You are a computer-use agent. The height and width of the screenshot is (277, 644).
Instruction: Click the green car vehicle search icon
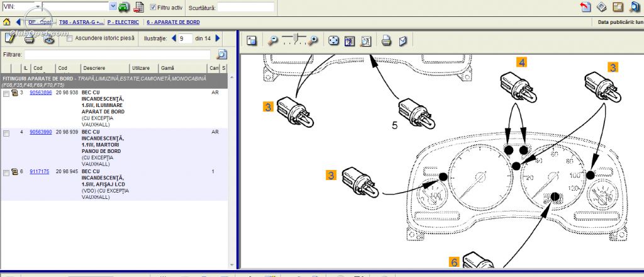(124, 6)
